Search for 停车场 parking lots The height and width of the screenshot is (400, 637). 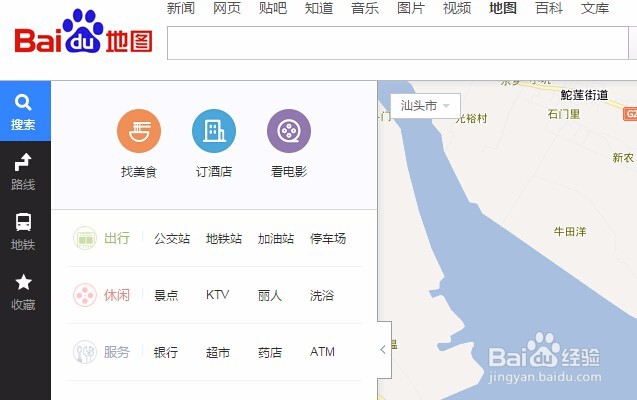(x=328, y=238)
